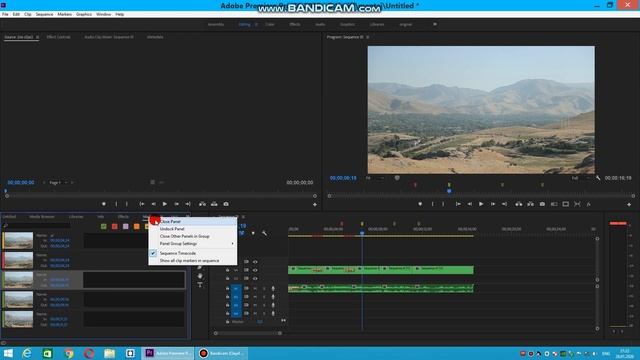Click Insert button in Source monitor
This screenshot has height=360, width=640.
click(202, 204)
